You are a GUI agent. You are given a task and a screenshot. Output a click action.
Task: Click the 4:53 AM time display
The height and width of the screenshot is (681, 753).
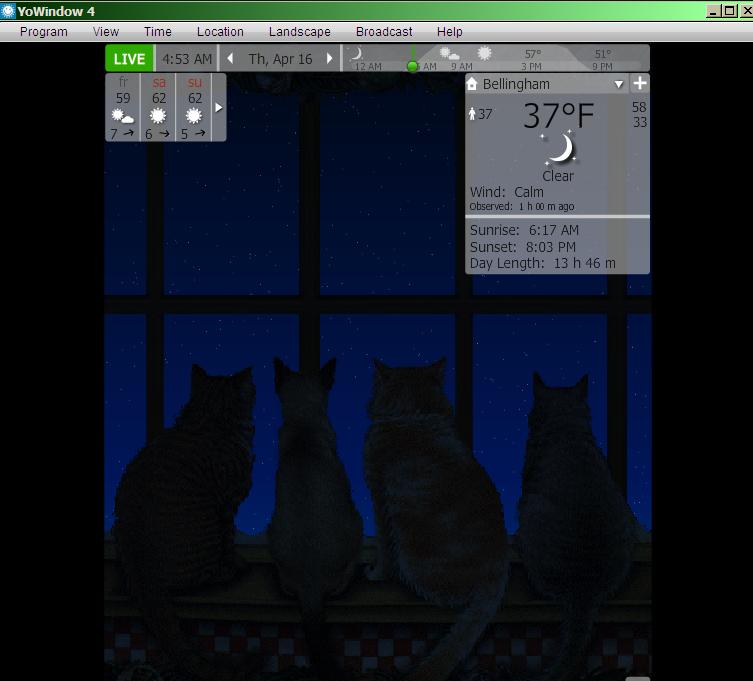click(187, 59)
